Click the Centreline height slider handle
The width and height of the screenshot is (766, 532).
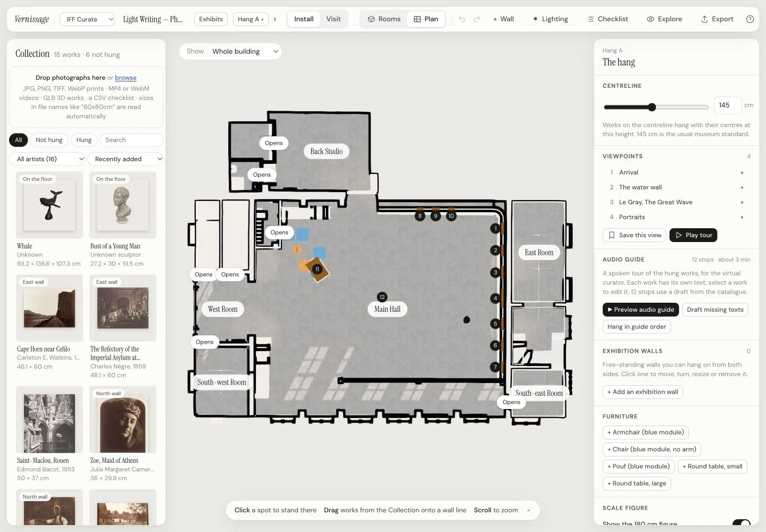tap(652, 107)
